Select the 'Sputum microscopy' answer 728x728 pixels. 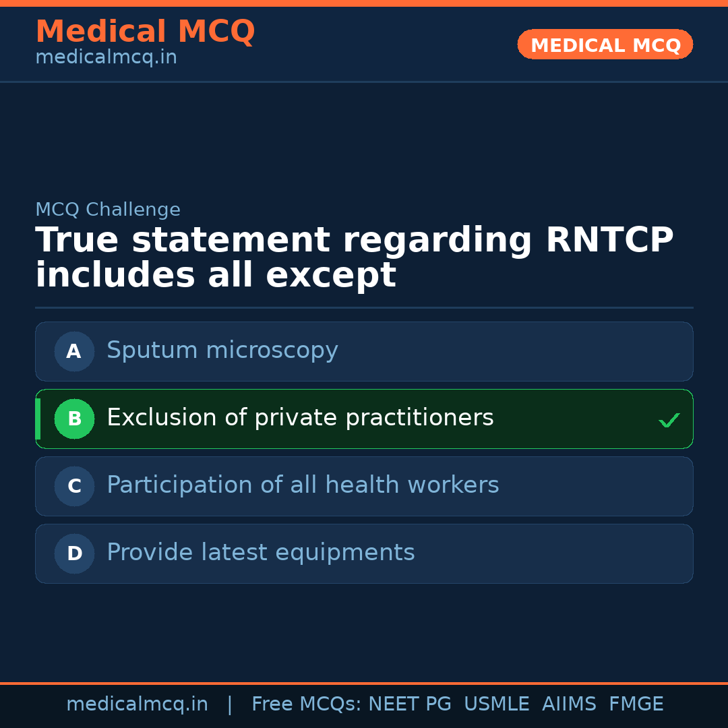point(222,351)
